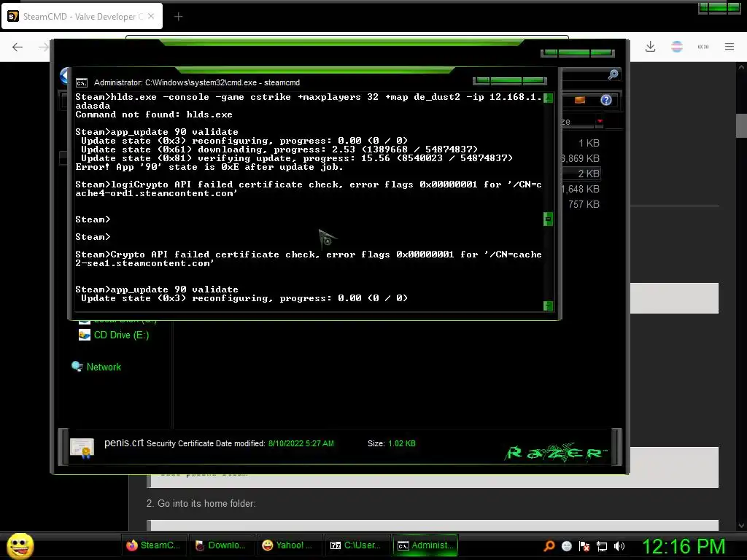Click the Network icon in navigation pane
This screenshot has height=560, width=747.
pos(77,366)
